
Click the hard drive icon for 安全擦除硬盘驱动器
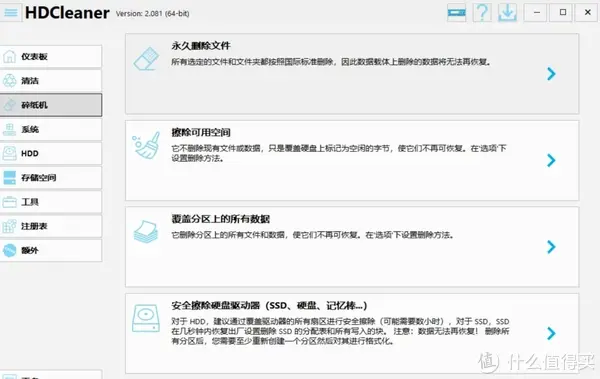[146, 318]
